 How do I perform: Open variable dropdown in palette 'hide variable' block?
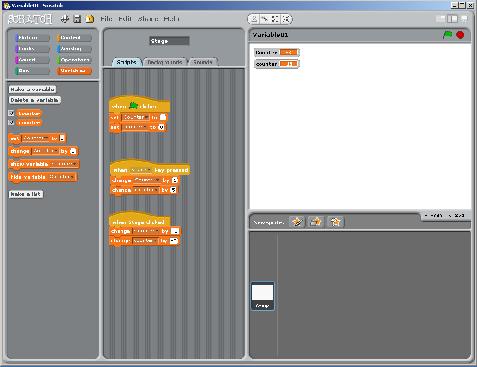click(62, 177)
